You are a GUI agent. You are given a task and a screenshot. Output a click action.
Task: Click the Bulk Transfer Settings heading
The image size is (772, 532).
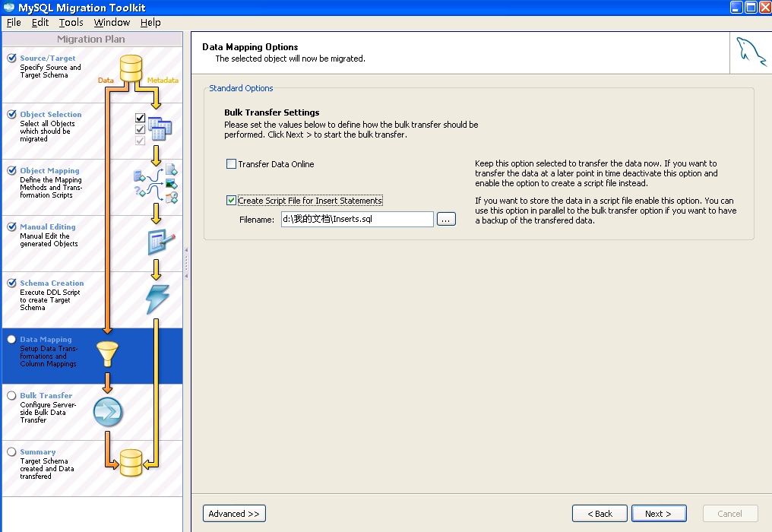272,112
